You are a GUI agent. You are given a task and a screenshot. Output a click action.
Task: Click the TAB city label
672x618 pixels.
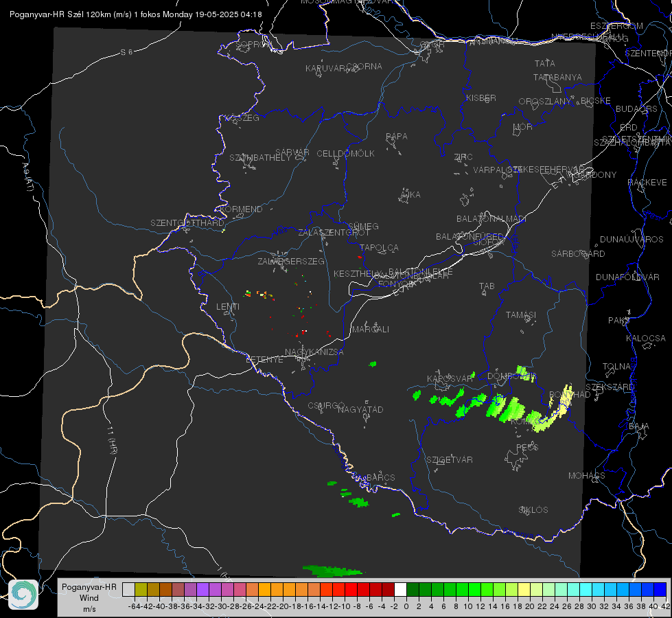click(487, 286)
